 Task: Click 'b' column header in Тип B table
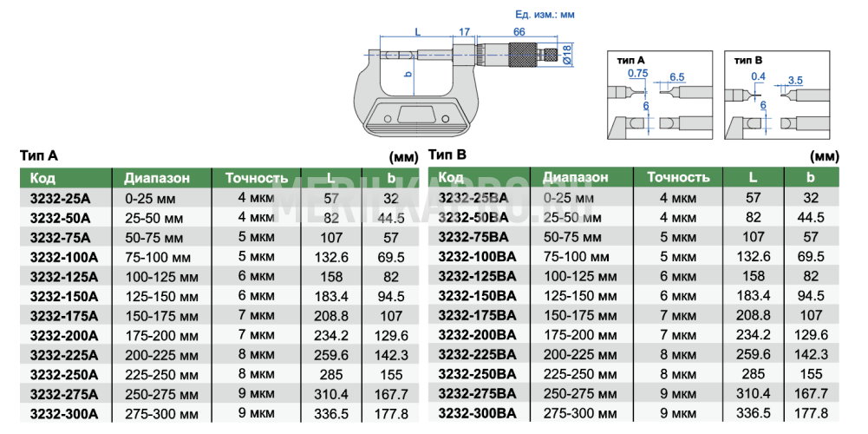pos(813,177)
